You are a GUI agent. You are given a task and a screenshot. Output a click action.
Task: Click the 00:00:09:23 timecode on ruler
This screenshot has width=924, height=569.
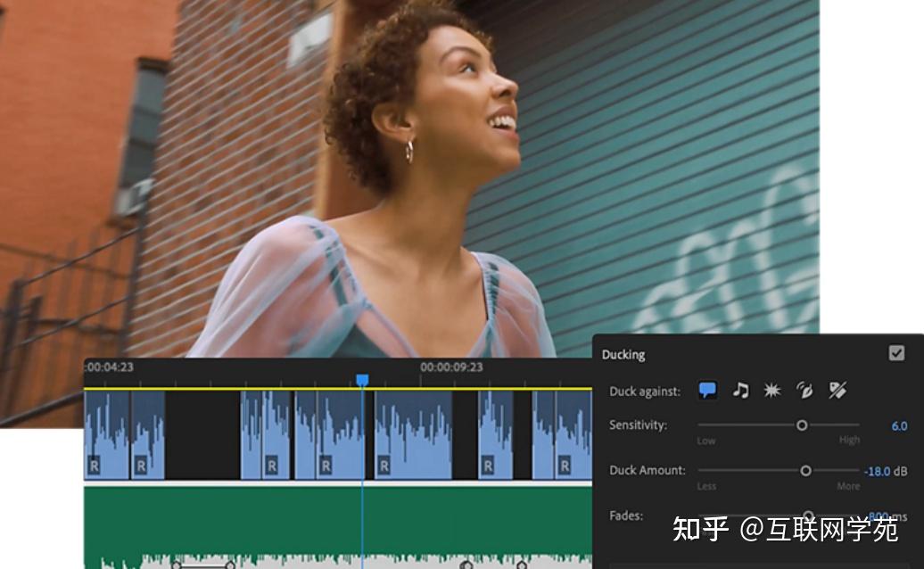[x=451, y=367]
